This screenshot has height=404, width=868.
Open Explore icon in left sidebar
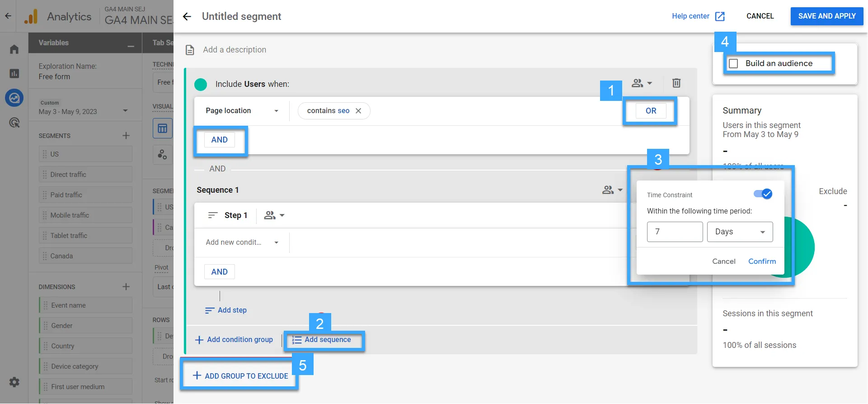[x=14, y=98]
